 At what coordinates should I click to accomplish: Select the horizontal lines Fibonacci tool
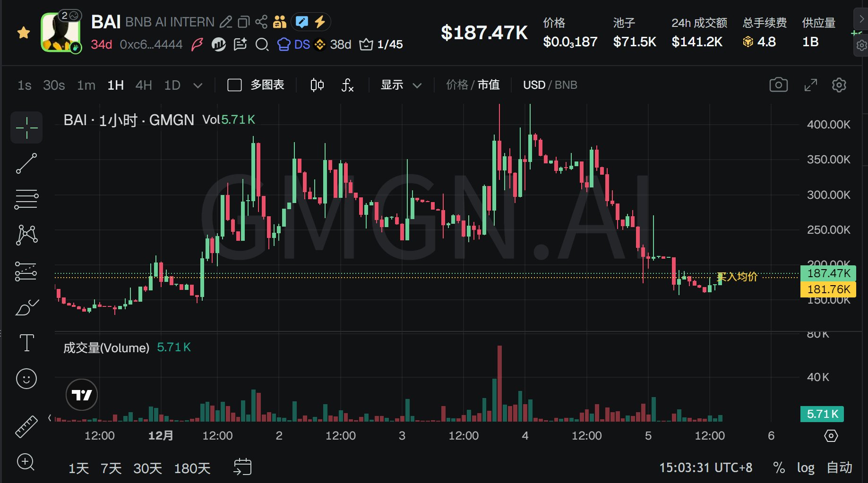point(26,199)
